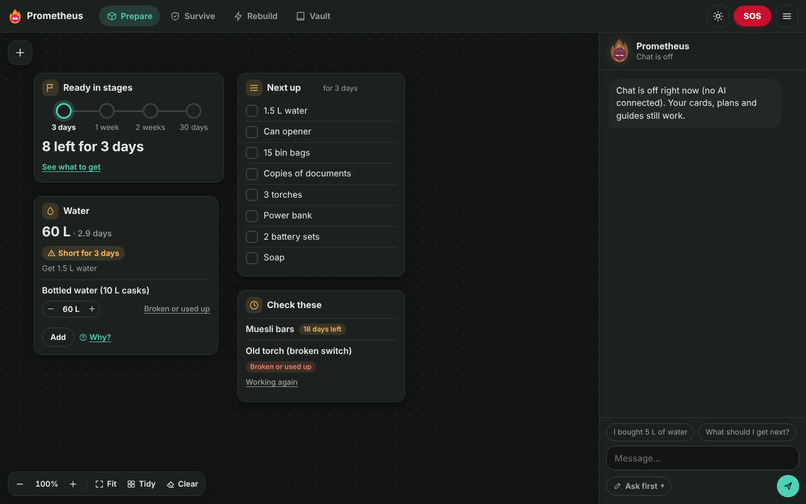
Task: Switch to the Rebuild tab
Action: pos(255,16)
